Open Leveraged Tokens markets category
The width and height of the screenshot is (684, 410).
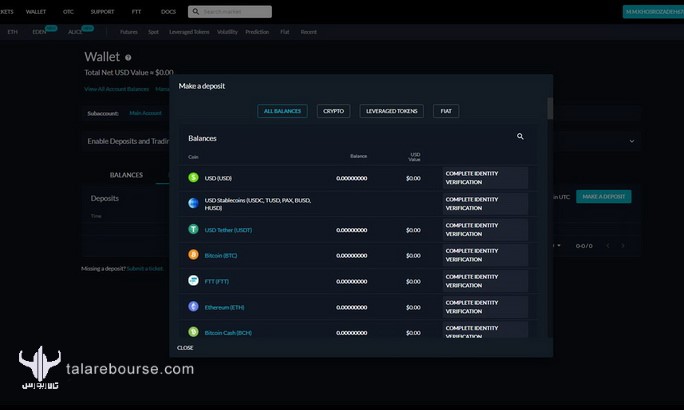189,32
